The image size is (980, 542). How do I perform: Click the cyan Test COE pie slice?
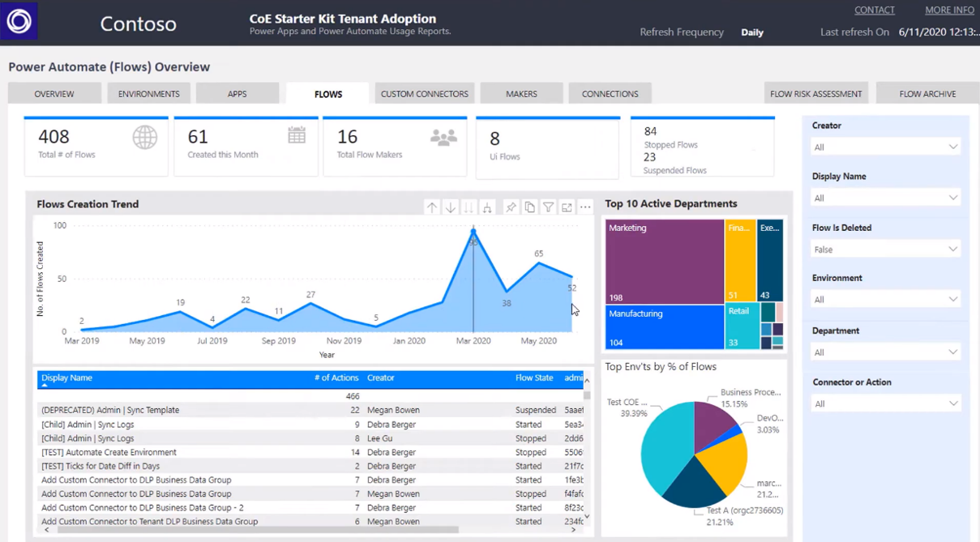665,450
